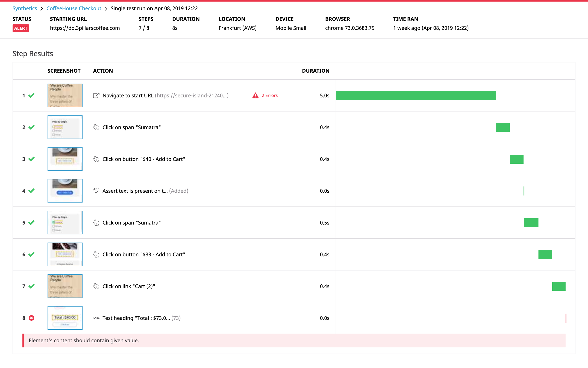View step 8 "Total : $40.00" screenshot
Image resolution: width=588 pixels, height=368 pixels.
65,318
